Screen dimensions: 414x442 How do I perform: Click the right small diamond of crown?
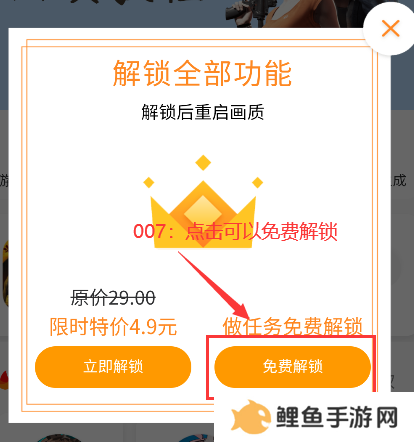point(257,182)
